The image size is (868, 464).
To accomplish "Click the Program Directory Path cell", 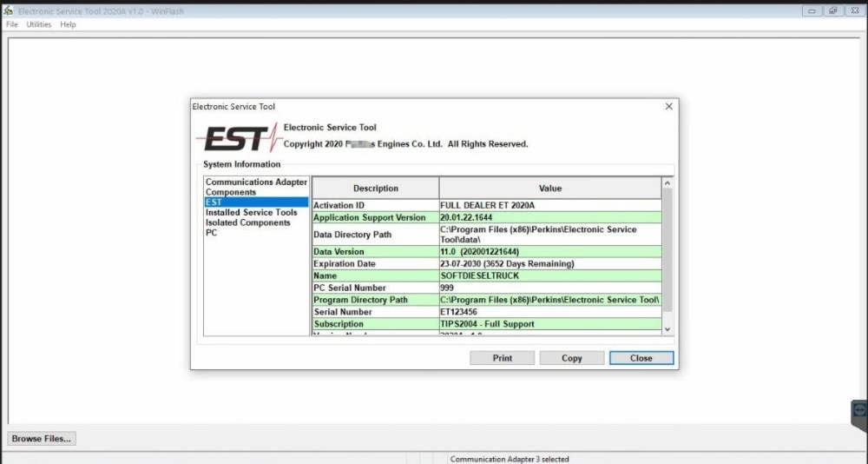I will tap(376, 300).
